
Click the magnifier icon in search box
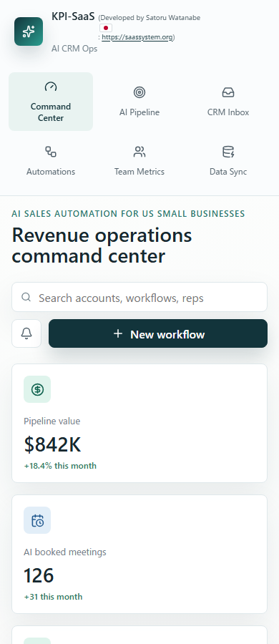(x=26, y=297)
